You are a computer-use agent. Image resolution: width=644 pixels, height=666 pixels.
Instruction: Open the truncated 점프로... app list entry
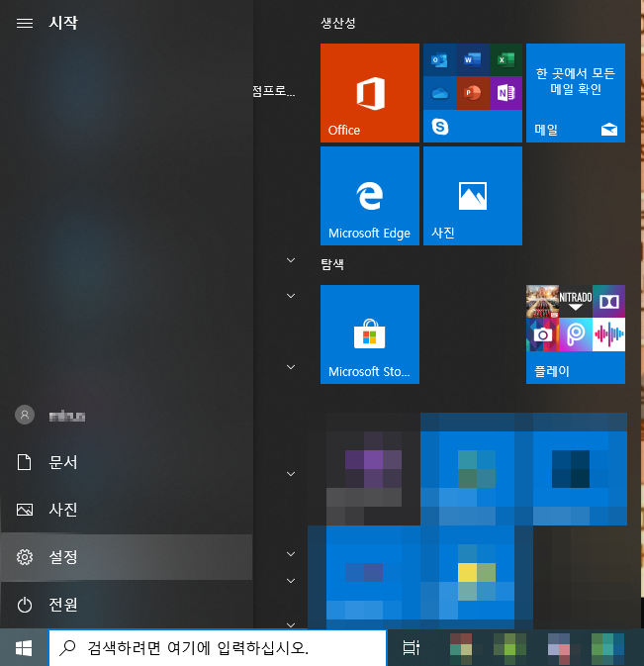(273, 91)
